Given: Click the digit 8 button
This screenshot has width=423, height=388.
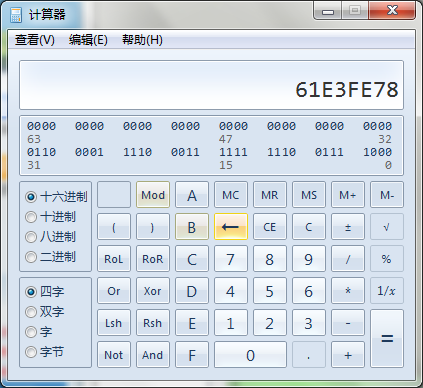Looking at the screenshot, I should [270, 259].
